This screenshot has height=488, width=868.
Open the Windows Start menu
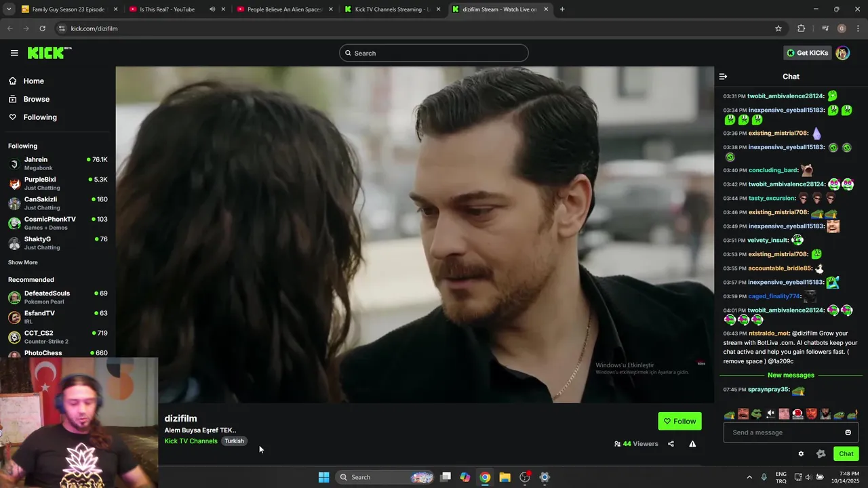324,477
